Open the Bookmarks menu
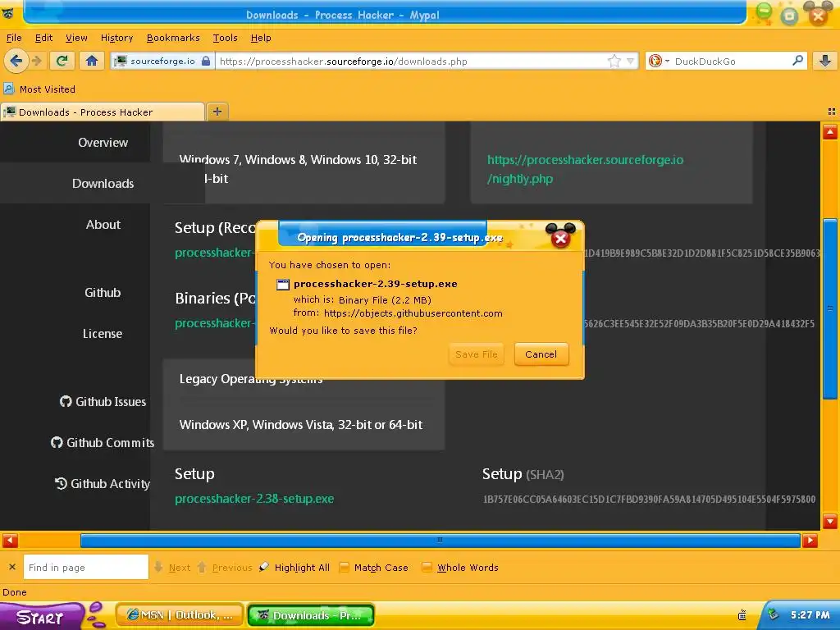This screenshot has height=630, width=840. click(x=173, y=38)
